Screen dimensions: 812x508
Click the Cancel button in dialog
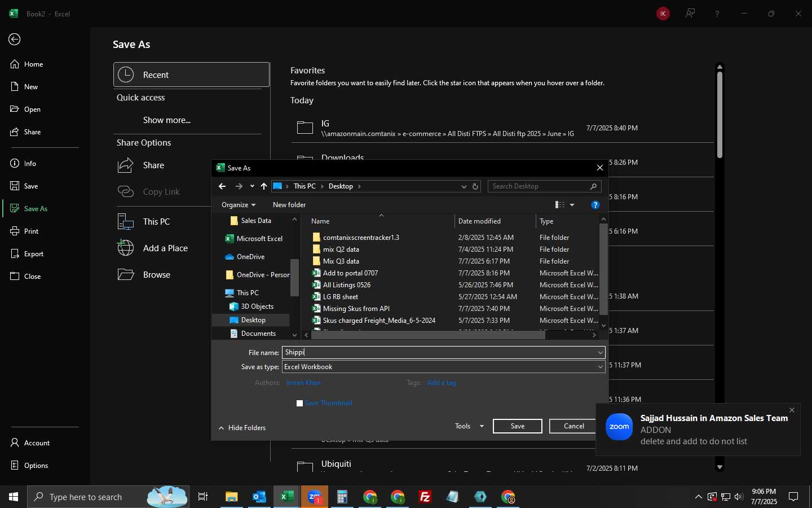[x=573, y=426]
